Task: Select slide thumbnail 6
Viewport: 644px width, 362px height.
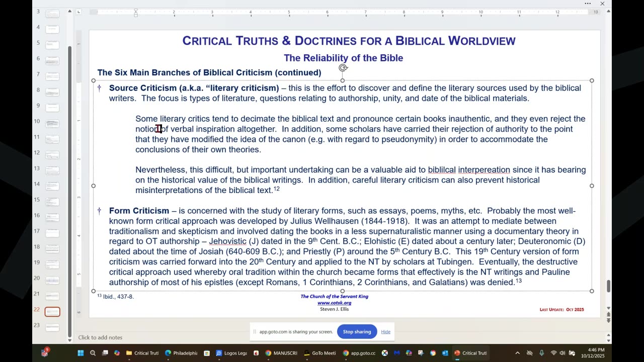Action: pos(52,60)
